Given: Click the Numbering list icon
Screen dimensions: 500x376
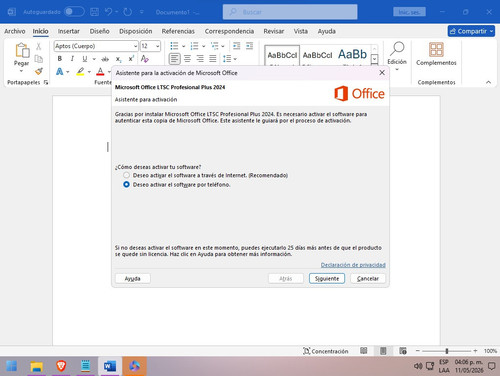Looking at the screenshot, I should click(x=194, y=46).
